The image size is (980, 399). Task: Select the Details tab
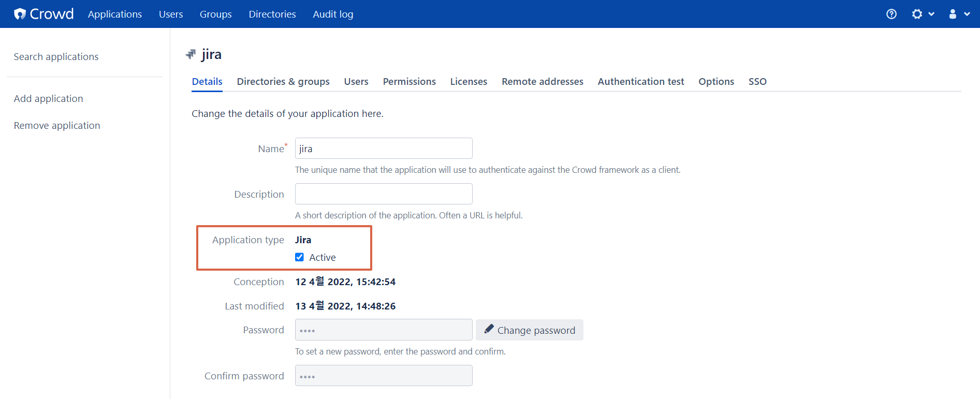(207, 81)
